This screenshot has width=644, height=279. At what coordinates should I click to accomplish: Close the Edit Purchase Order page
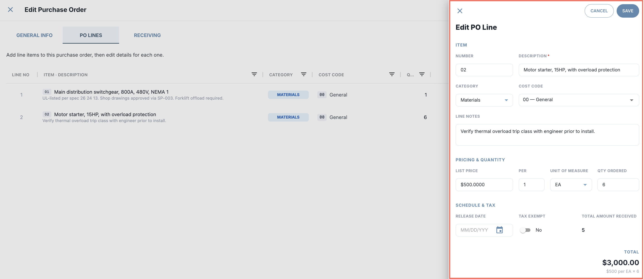click(x=10, y=10)
